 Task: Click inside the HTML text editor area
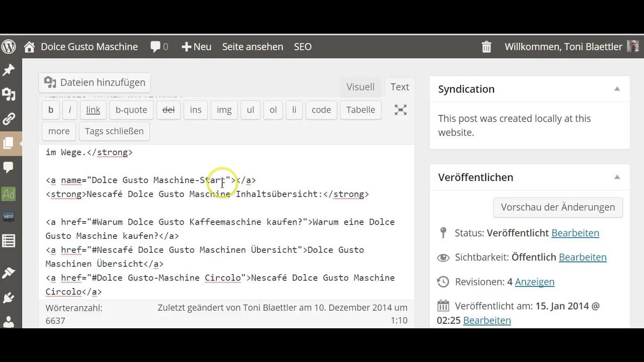[226, 221]
